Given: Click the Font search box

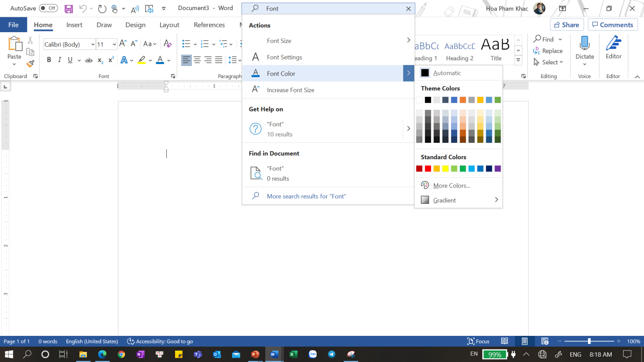Looking at the screenshot, I should 330,8.
